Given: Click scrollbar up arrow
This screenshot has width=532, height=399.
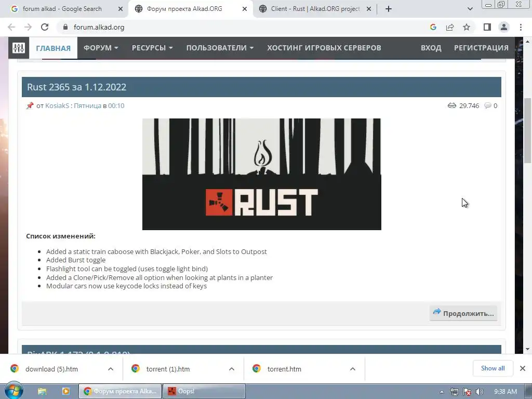Looking at the screenshot, I should coord(528,41).
